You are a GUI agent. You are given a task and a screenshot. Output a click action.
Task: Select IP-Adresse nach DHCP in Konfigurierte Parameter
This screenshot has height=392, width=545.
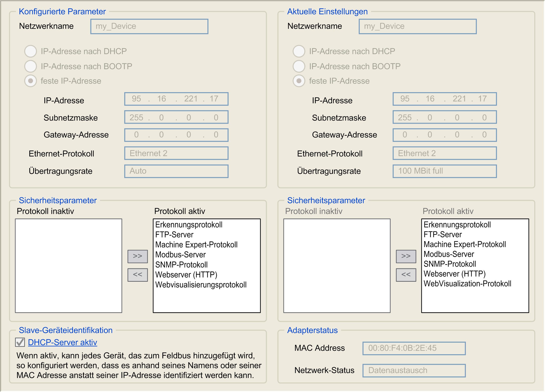(31, 51)
